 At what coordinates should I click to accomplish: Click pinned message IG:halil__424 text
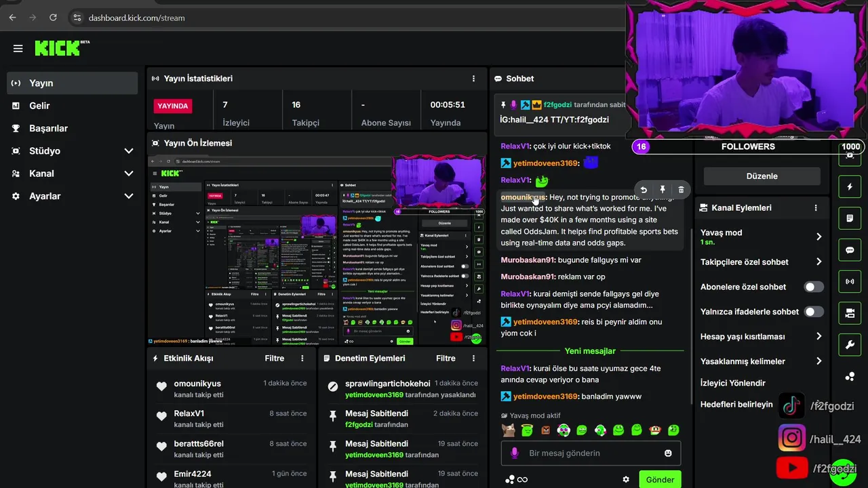pos(554,119)
